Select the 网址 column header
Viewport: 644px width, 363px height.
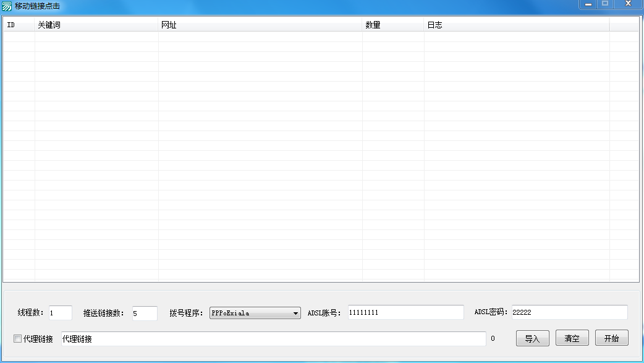click(x=260, y=25)
